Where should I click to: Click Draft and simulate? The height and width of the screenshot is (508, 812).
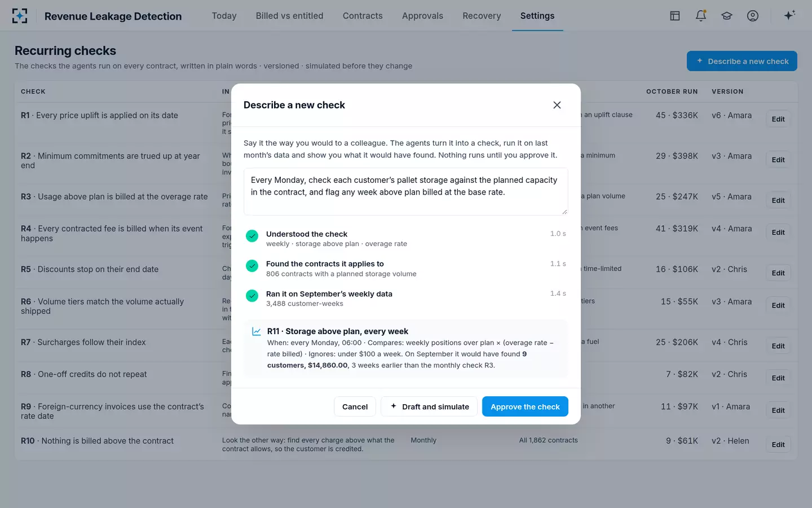[429, 406]
